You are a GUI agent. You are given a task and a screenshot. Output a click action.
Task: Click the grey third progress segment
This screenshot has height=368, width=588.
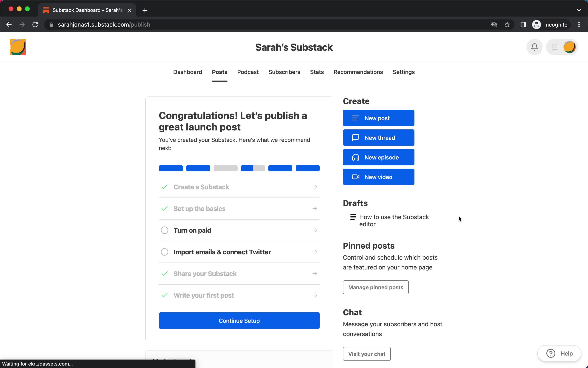click(225, 168)
